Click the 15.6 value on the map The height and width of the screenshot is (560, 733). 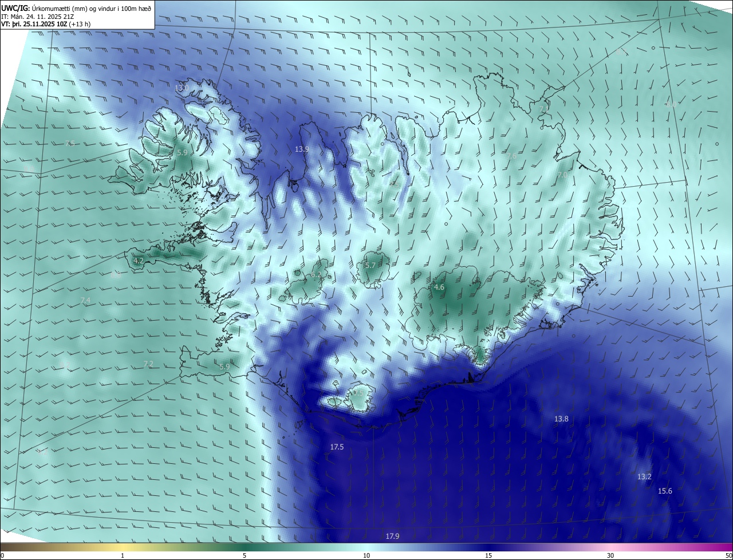click(x=665, y=491)
